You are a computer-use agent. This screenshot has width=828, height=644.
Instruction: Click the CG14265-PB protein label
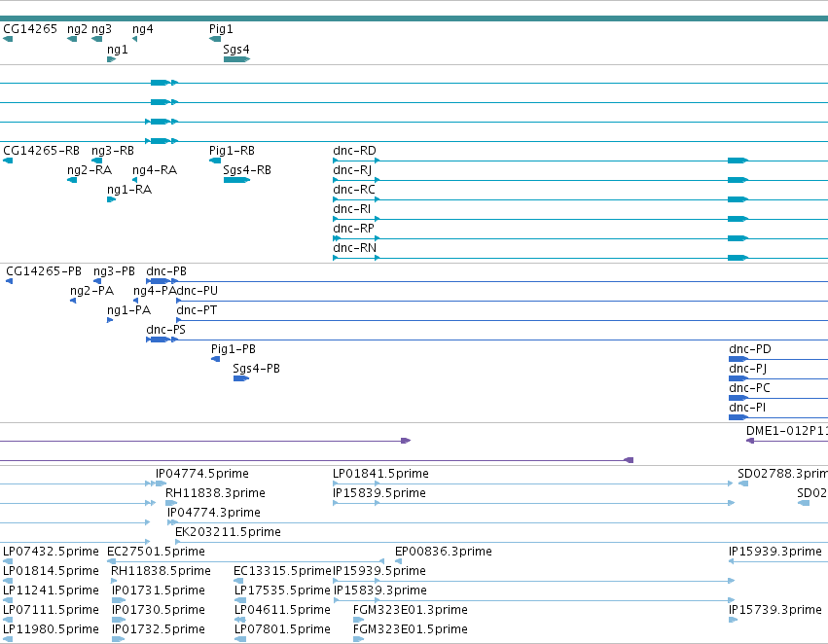tap(44, 271)
